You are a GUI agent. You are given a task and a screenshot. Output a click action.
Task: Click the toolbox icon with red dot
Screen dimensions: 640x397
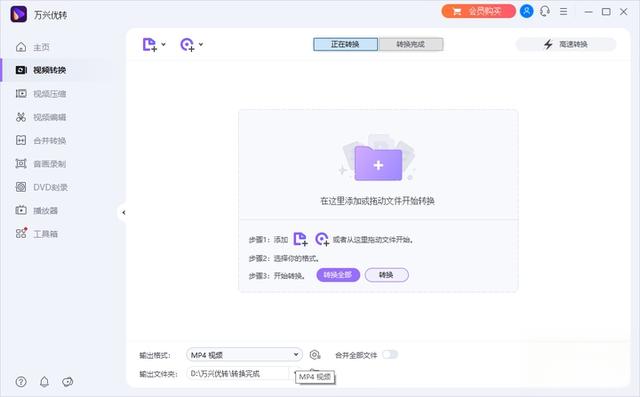coord(21,233)
